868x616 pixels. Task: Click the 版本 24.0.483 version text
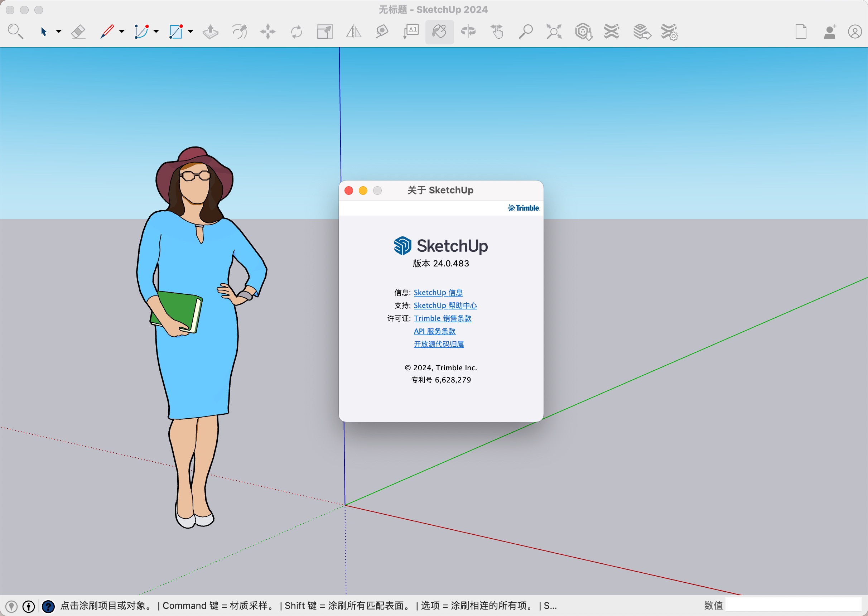[441, 263]
